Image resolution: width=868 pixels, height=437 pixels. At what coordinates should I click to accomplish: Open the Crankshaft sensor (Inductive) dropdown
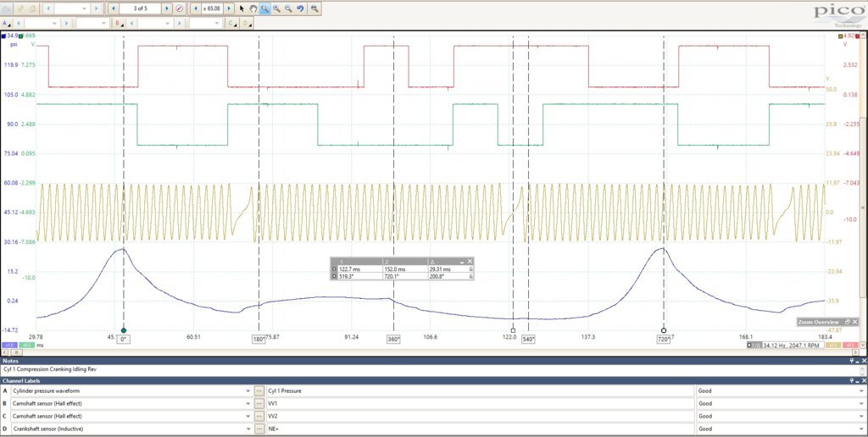(x=248, y=429)
